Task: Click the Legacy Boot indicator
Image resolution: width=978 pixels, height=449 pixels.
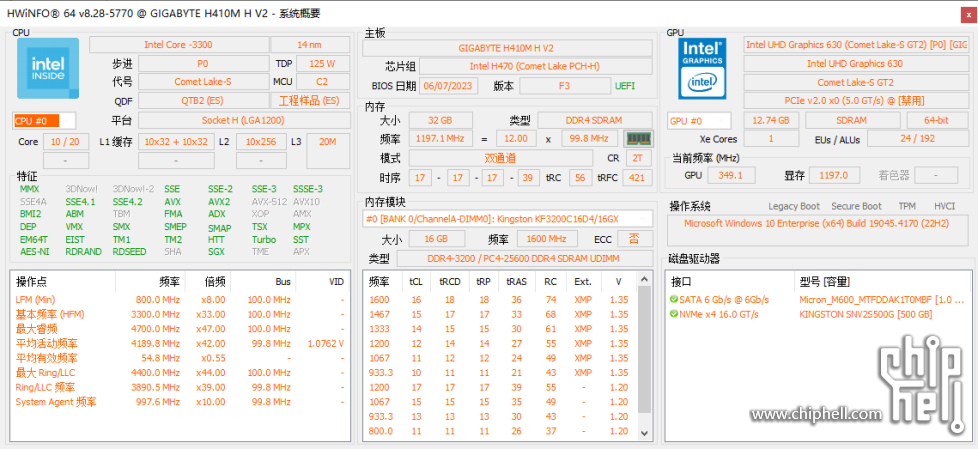Action: pos(794,206)
